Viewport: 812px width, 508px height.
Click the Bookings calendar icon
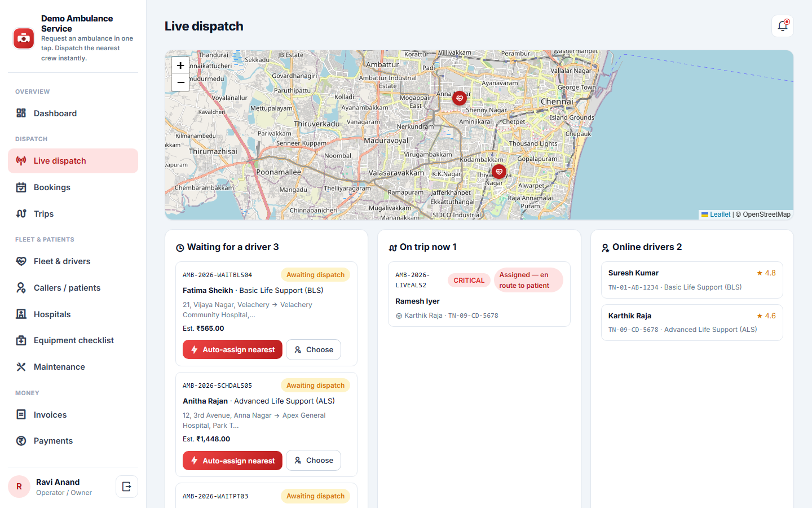pos(21,187)
